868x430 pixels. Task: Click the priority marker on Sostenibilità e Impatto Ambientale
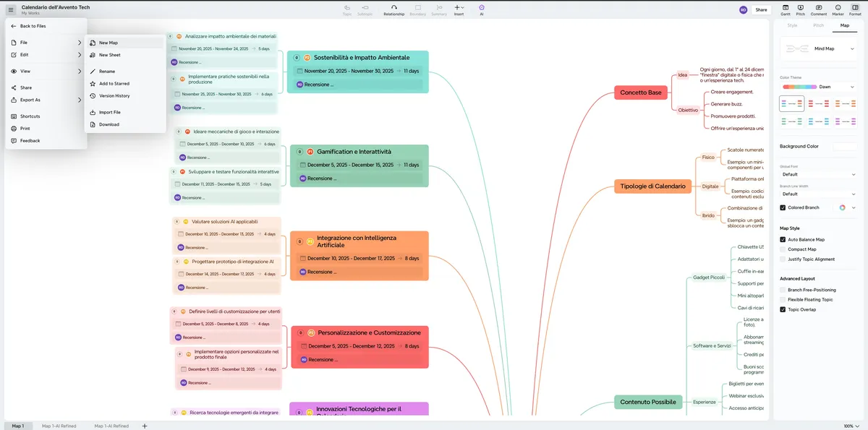point(307,58)
